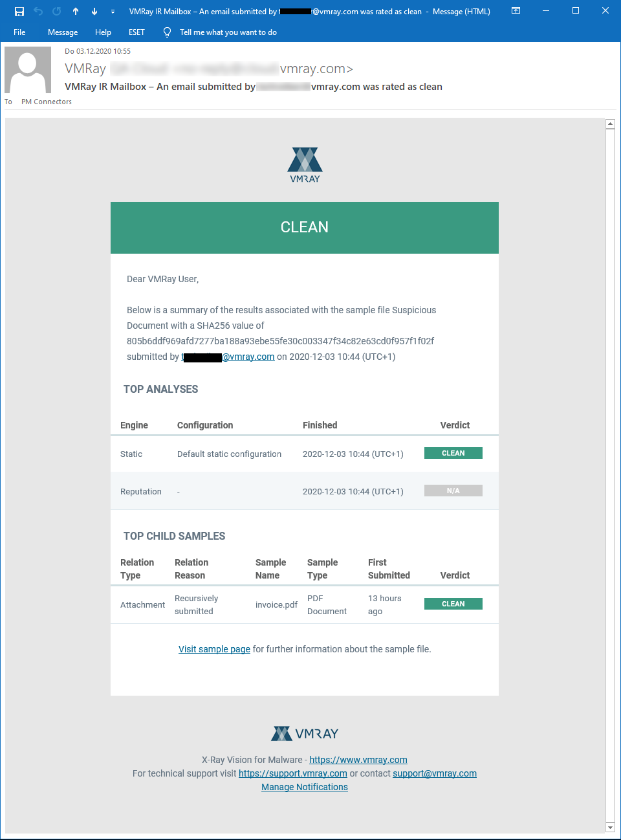Email support via the support@vmray.com link
This screenshot has width=621, height=840.
click(434, 773)
